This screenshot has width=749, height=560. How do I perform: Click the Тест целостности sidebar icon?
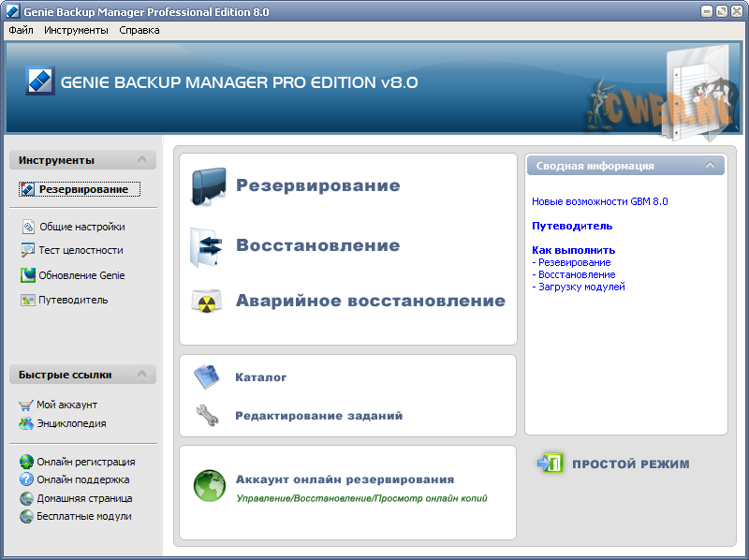click(28, 250)
